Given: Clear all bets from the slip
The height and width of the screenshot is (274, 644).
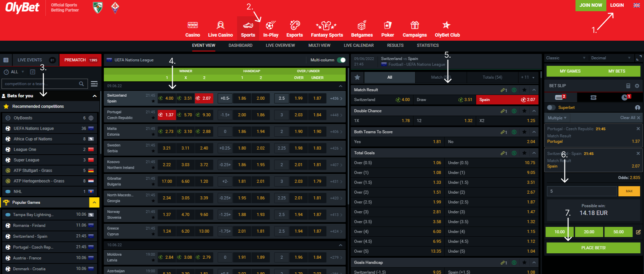Looking at the screenshot, I should tap(630, 118).
